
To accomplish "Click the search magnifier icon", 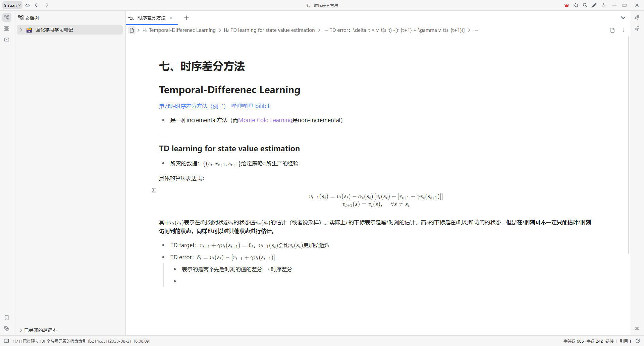I will tap(585, 5).
